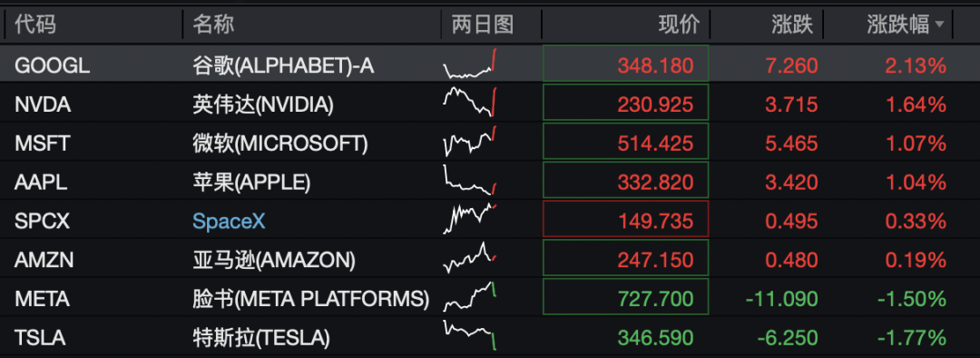Click the META price cell 727.700
Viewport: 980px width, 358px height.
625,296
